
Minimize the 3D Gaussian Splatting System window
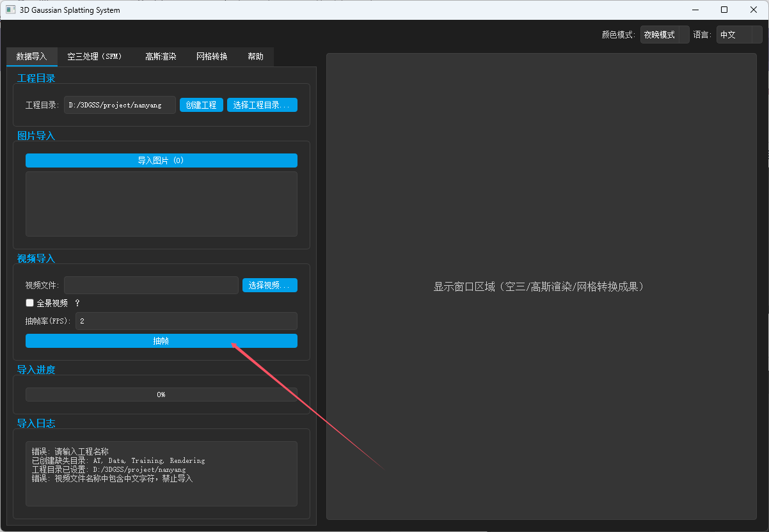(695, 10)
